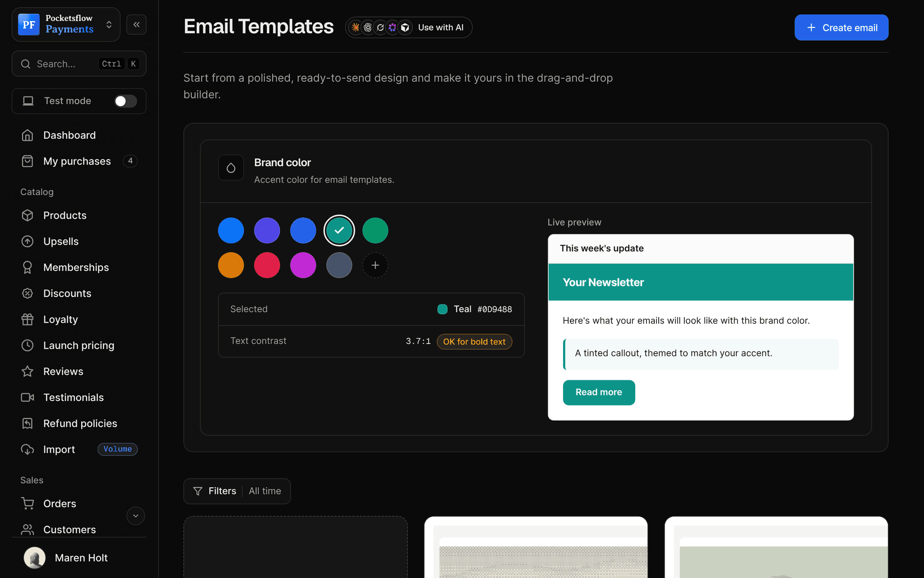The height and width of the screenshot is (578, 924).
Task: Click the Upsells arrow-circle icon
Action: pyautogui.click(x=28, y=242)
